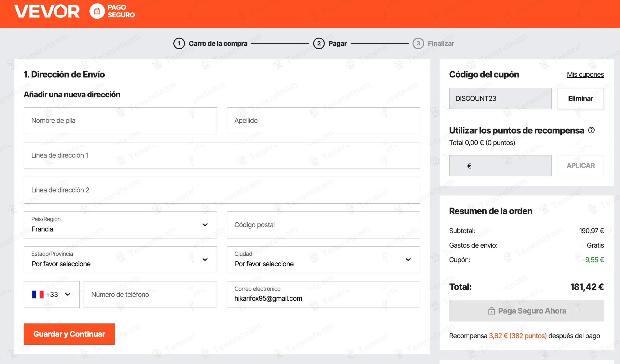620x364 pixels.
Task: Focus the Apellido field
Action: [323, 121]
